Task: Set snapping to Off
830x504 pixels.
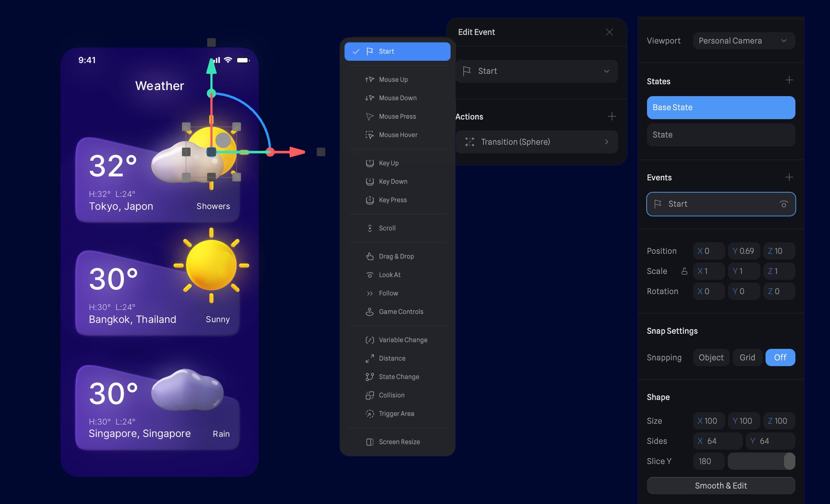Action: [780, 357]
